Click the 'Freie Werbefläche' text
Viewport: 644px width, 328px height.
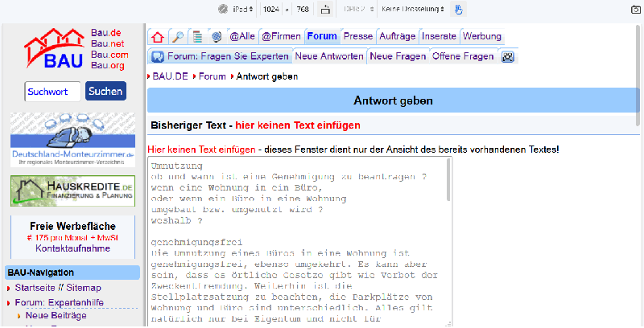coord(72,227)
